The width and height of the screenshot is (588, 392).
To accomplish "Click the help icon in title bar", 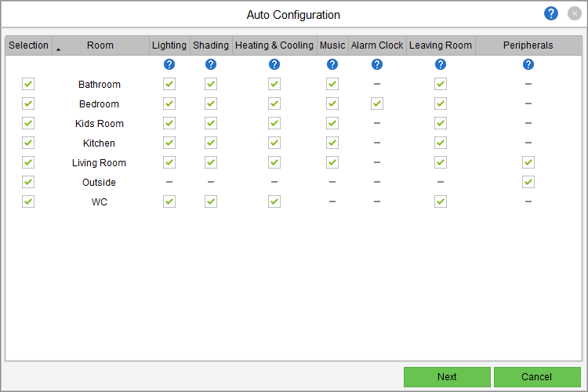I will pos(551,13).
